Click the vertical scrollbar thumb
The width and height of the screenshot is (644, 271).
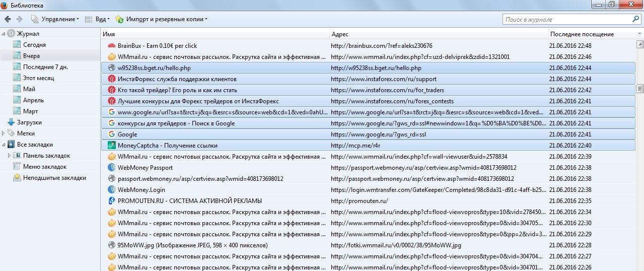click(640, 89)
